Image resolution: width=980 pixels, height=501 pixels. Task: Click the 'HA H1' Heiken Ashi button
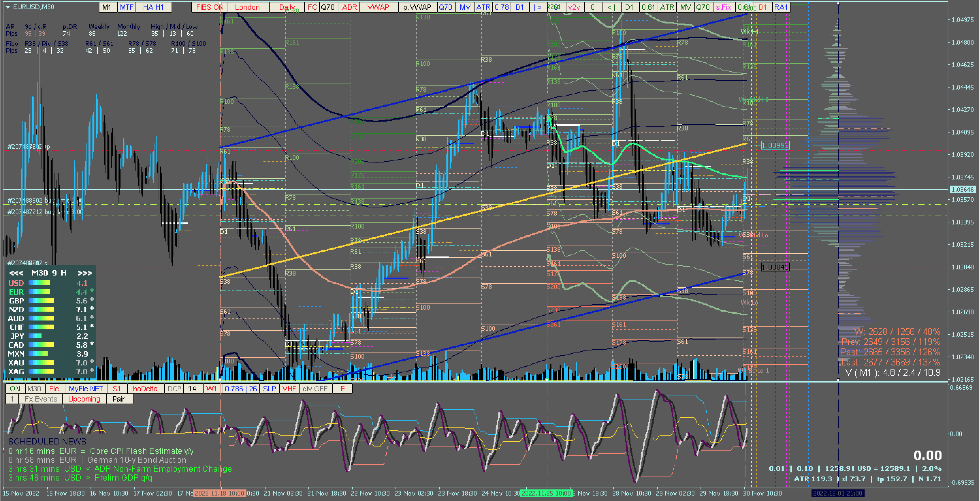153,7
